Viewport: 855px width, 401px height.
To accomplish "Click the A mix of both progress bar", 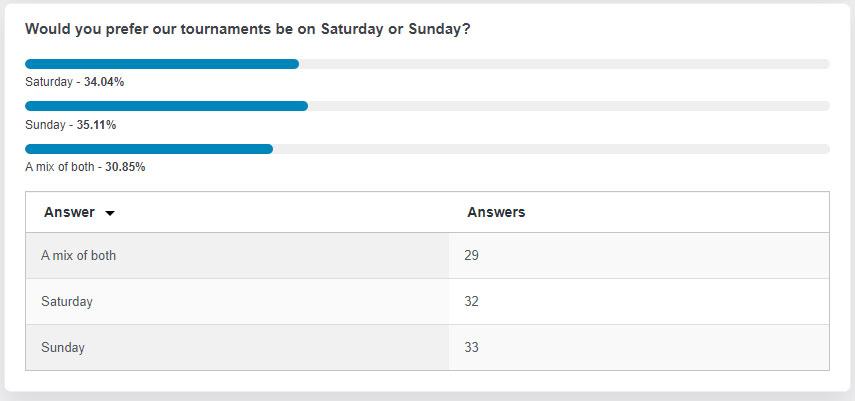I will coord(428,149).
